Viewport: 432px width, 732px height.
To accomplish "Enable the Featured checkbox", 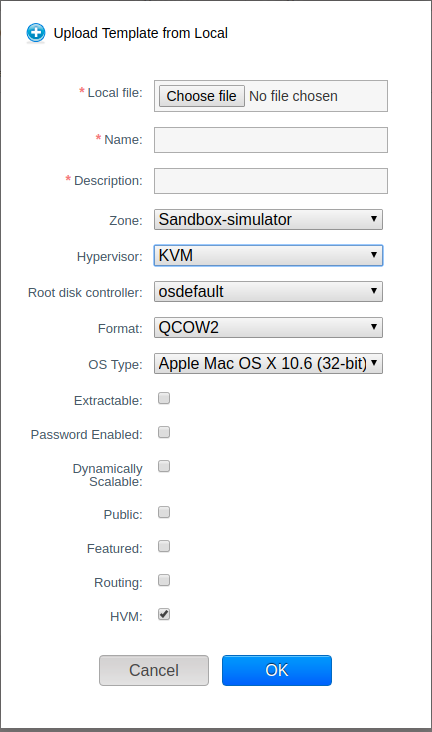I will pos(164,546).
